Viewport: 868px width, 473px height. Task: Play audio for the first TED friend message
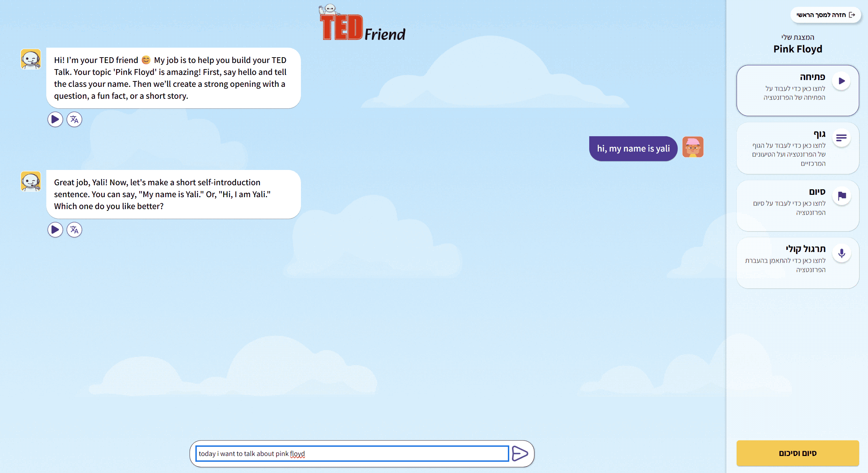click(55, 120)
